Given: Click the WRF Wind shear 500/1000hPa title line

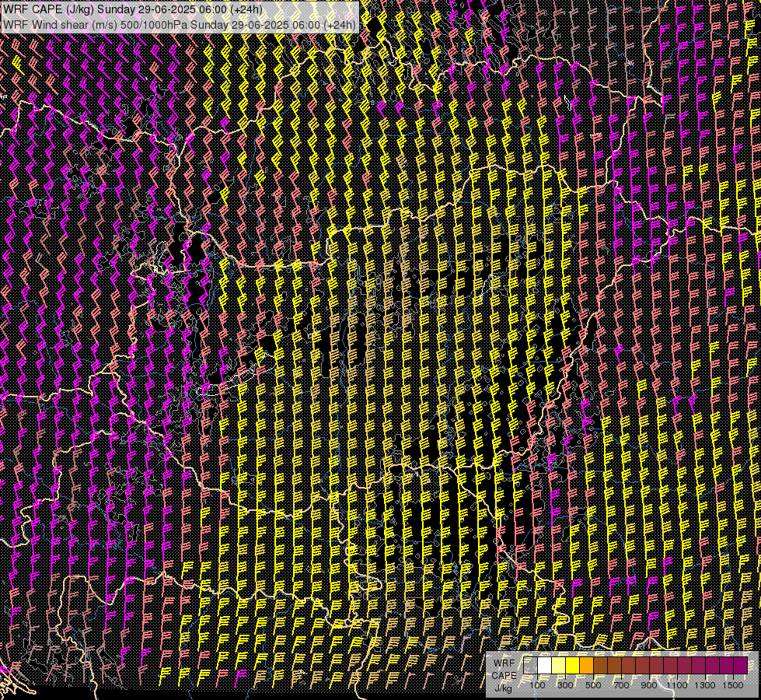Looking at the screenshot, I should click(179, 25).
